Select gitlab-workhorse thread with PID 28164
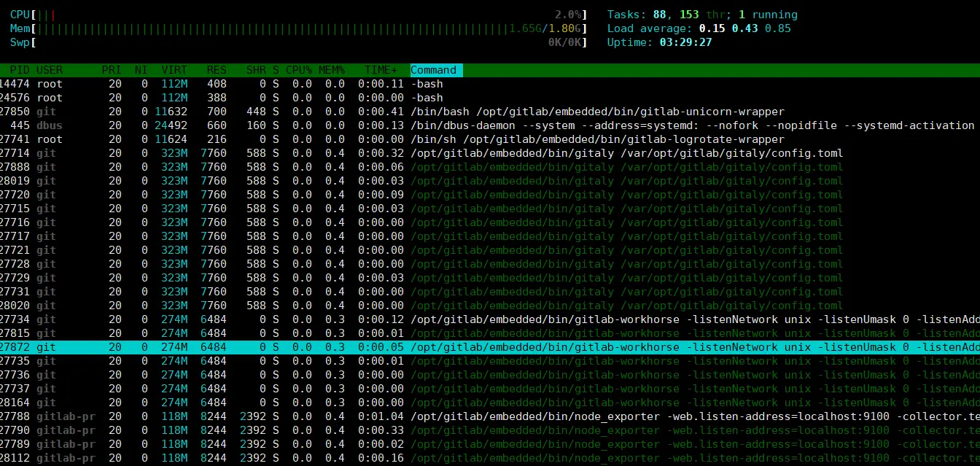The height and width of the screenshot is (466, 980). [490, 403]
